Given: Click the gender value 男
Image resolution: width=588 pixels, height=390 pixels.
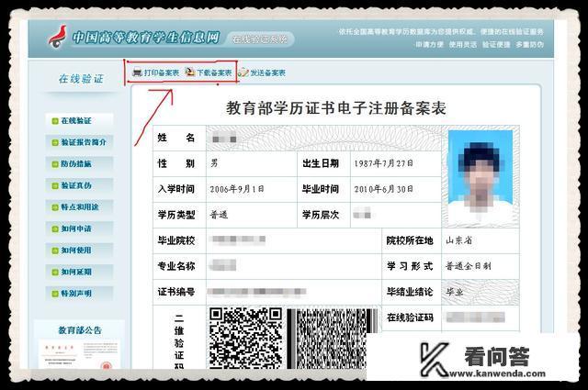Looking at the screenshot, I should pos(214,163).
